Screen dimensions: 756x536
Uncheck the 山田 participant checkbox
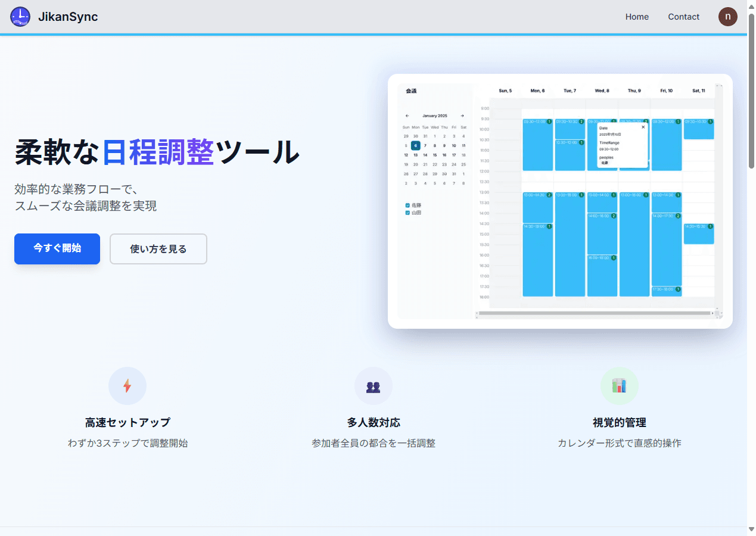[407, 213]
